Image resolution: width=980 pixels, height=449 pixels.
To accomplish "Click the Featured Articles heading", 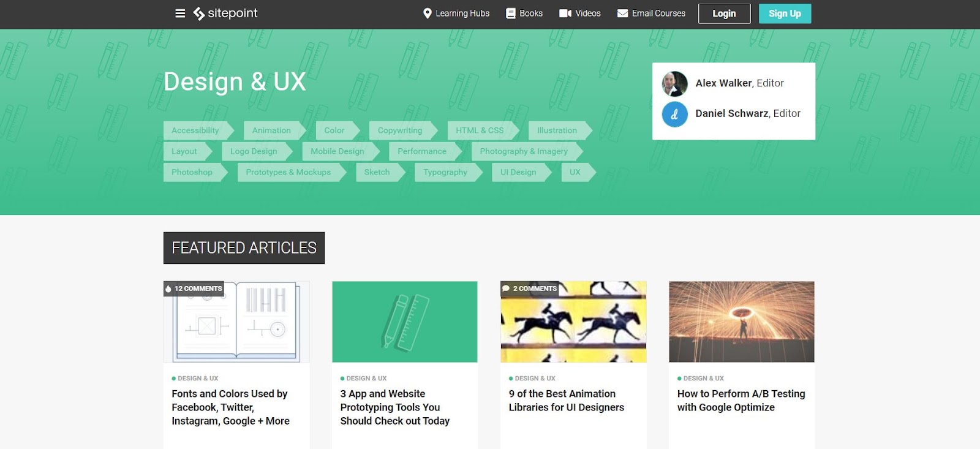I will click(x=244, y=248).
